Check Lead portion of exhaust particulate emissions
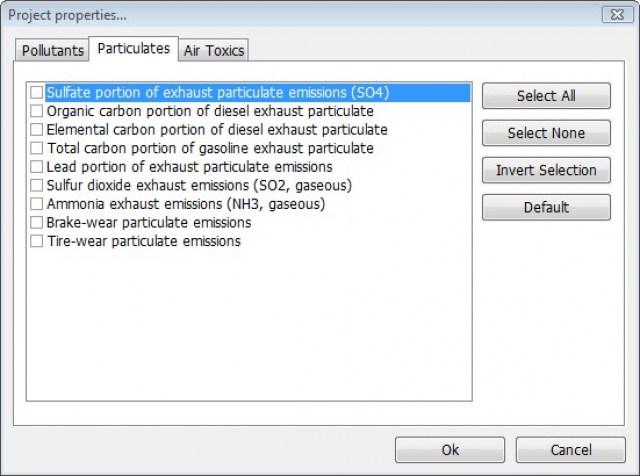 coord(37,167)
